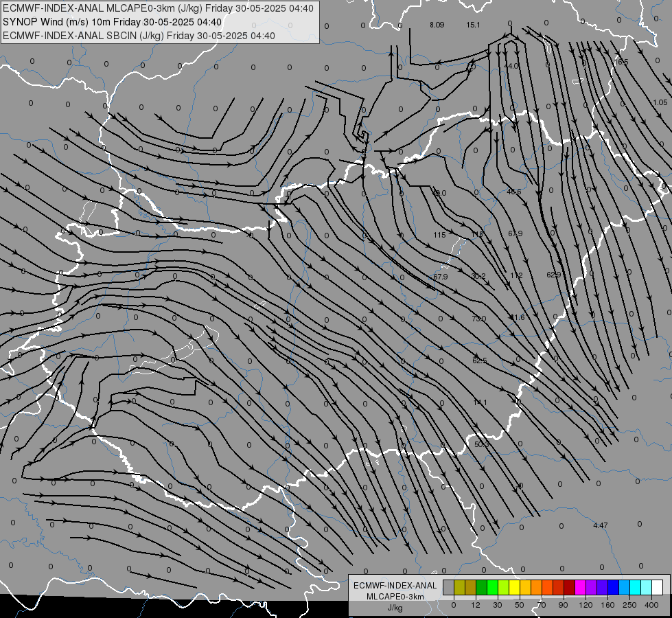The image size is (672, 618).
Task: Click the 8.09 value on the map
Action: [437, 25]
